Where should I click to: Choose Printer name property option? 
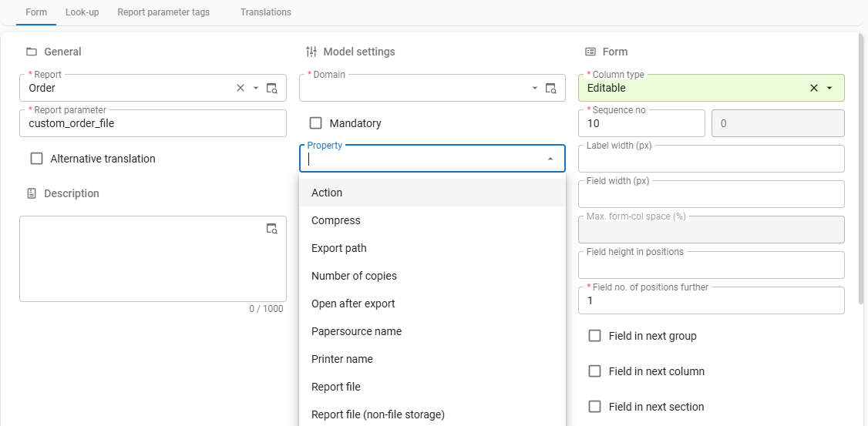432,358
